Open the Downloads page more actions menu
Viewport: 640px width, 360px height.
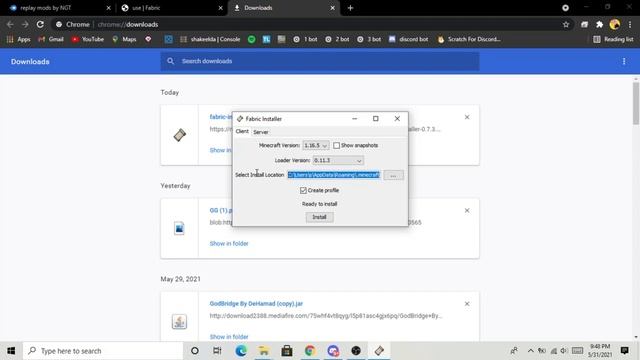[x=624, y=61]
